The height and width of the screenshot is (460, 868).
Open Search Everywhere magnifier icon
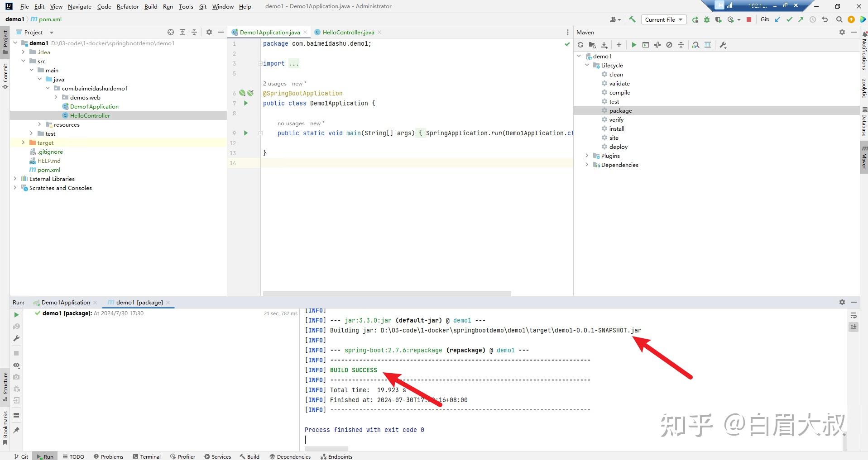(x=839, y=19)
